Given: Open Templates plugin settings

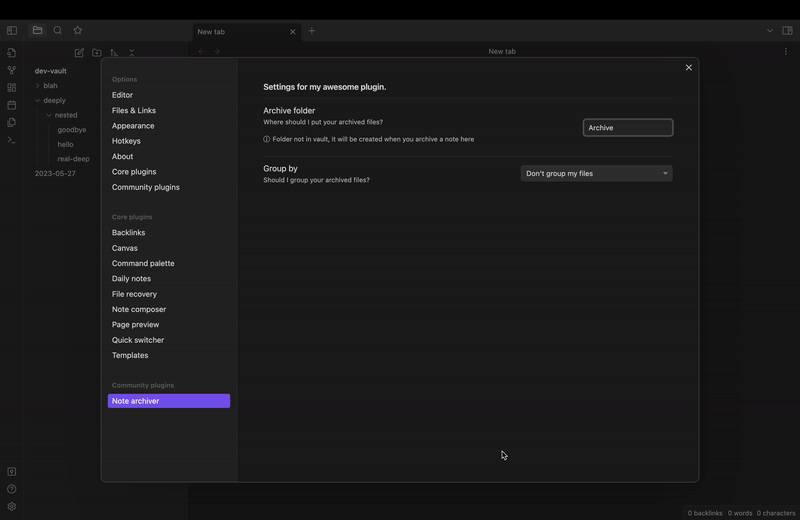Looking at the screenshot, I should tap(130, 355).
